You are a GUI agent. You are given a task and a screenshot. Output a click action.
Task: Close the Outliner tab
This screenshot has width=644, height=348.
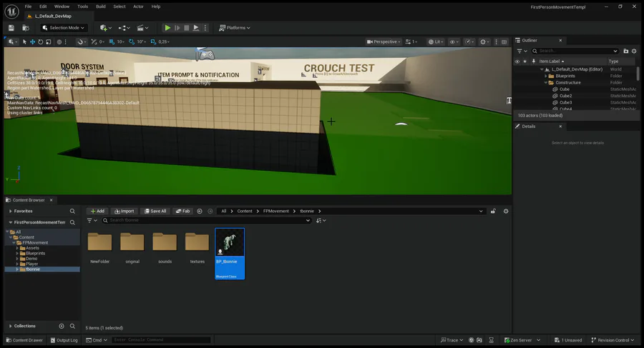pyautogui.click(x=560, y=40)
